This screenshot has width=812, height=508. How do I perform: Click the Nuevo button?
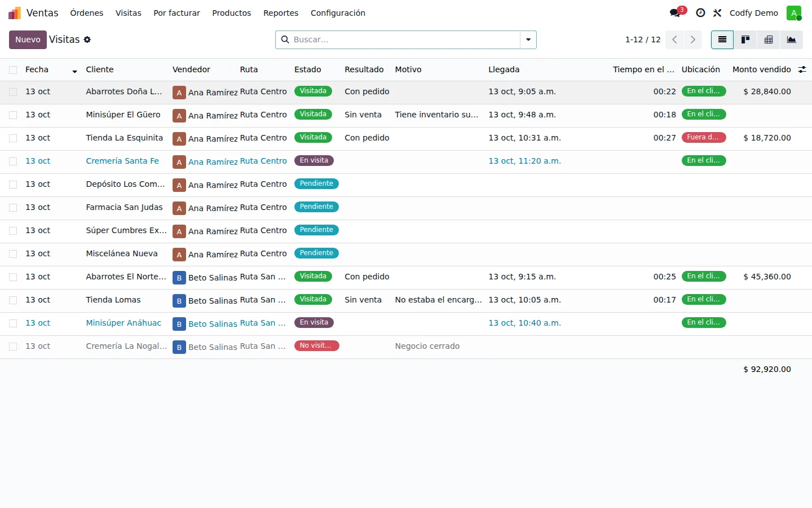click(28, 40)
